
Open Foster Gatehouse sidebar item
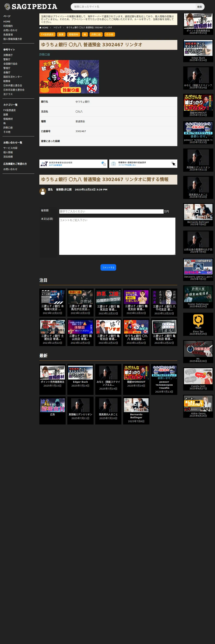point(198,297)
